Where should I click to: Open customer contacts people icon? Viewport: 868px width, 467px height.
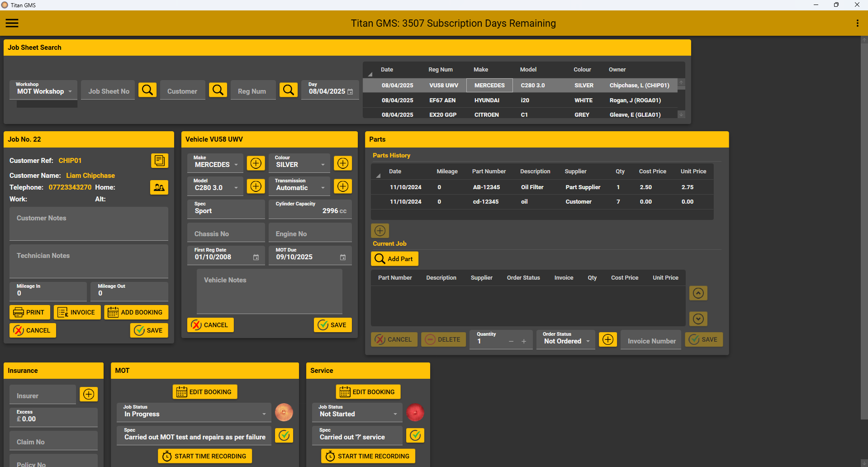[159, 187]
